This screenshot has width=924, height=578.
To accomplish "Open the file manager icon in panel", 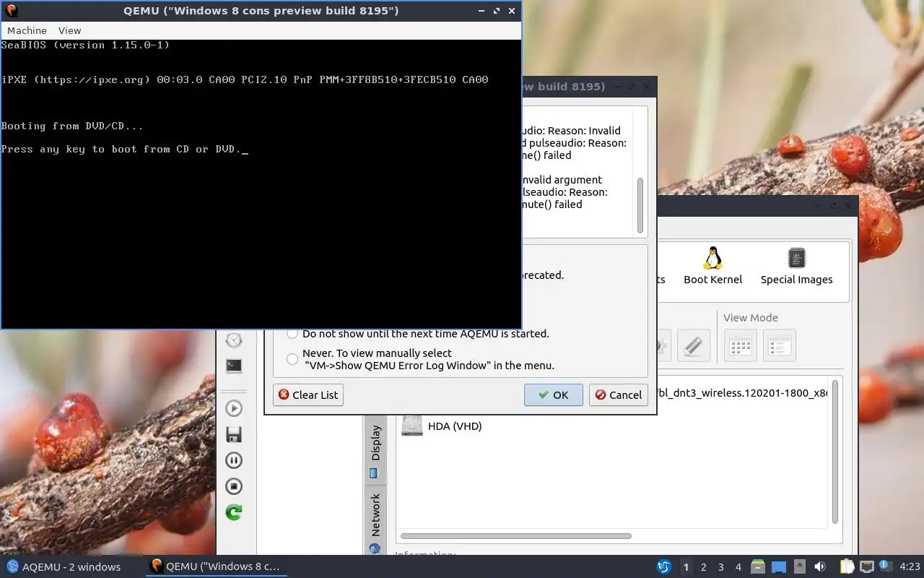I will pos(757,566).
